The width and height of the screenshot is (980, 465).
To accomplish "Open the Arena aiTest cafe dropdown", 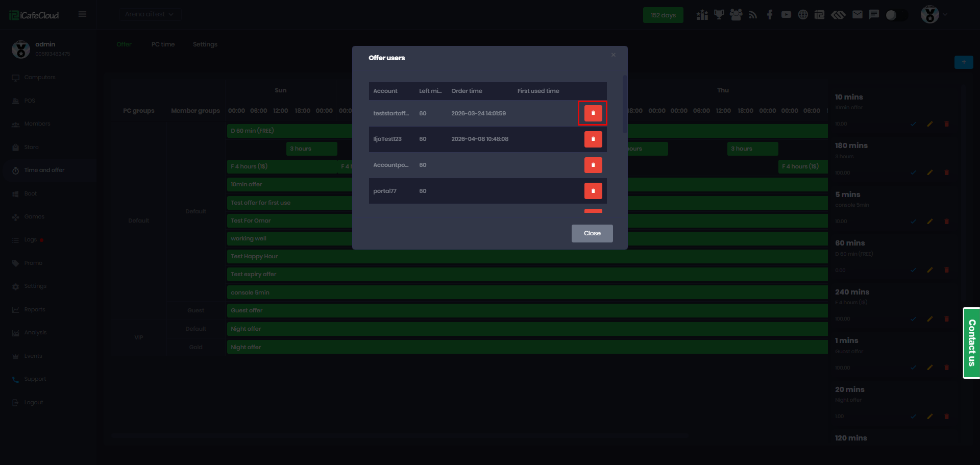I will (150, 14).
